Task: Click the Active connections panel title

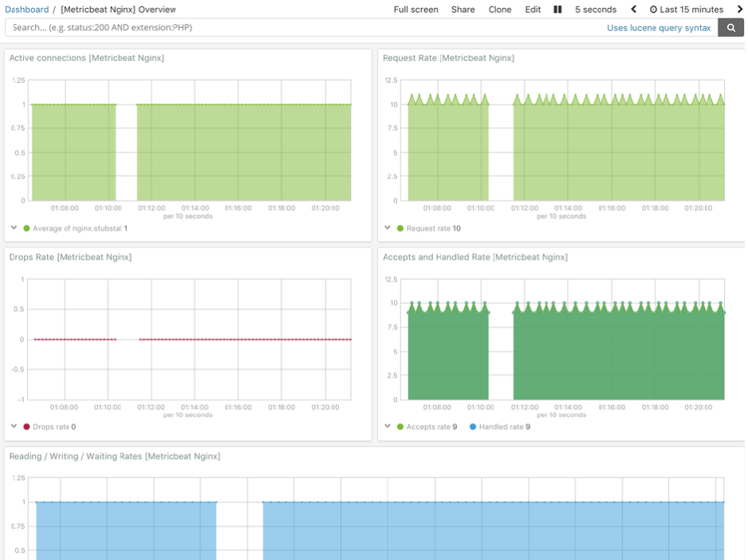Action: coord(86,57)
